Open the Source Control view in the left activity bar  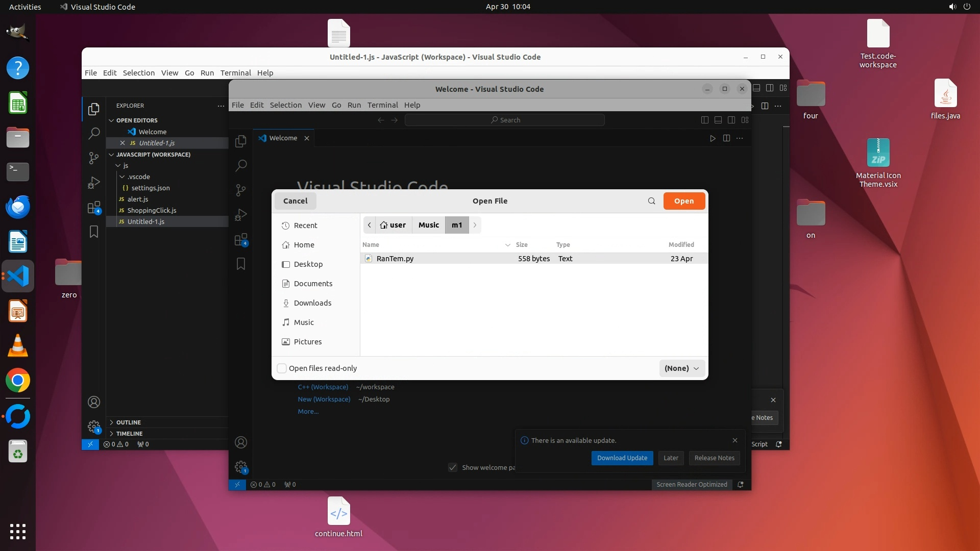pos(94,158)
